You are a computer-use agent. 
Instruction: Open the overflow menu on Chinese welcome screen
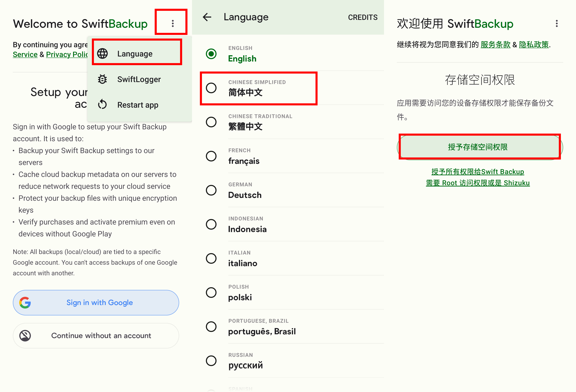tap(557, 23)
